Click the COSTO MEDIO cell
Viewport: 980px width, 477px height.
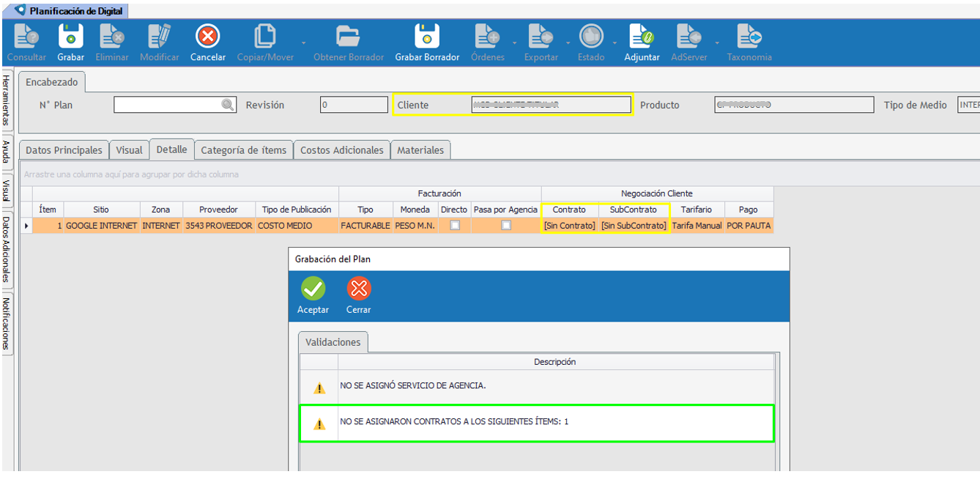click(x=297, y=226)
